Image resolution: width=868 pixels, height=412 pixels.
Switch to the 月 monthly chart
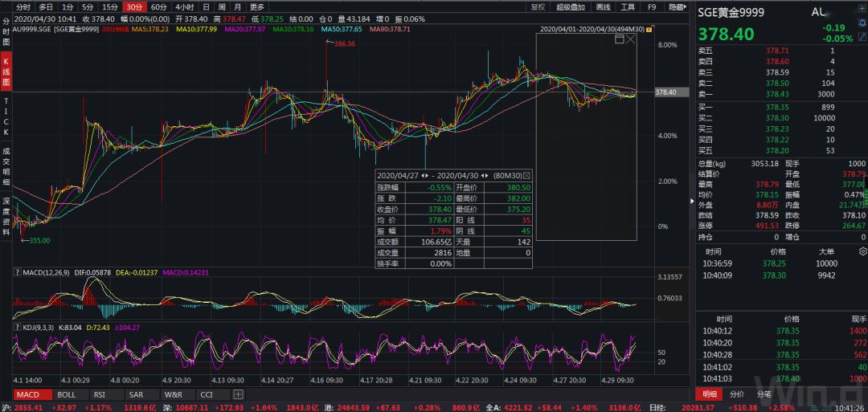point(237,7)
